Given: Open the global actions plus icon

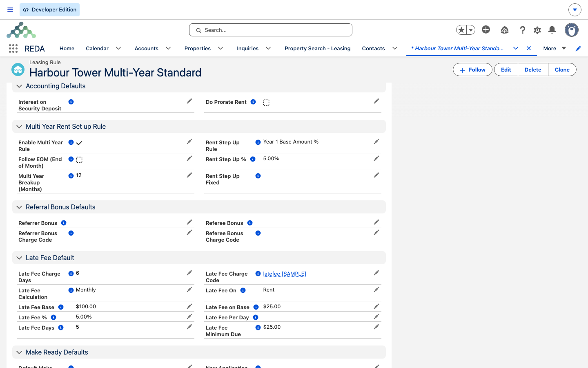Looking at the screenshot, I should [x=486, y=29].
